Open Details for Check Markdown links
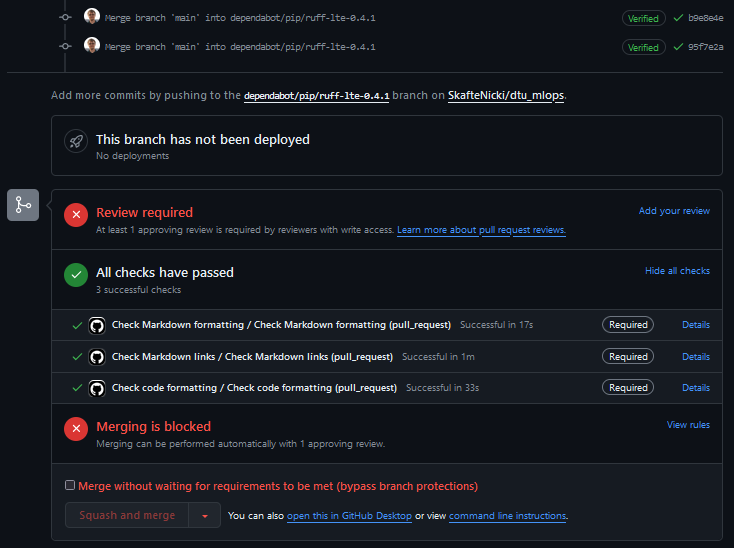The height and width of the screenshot is (548, 734). (696, 356)
